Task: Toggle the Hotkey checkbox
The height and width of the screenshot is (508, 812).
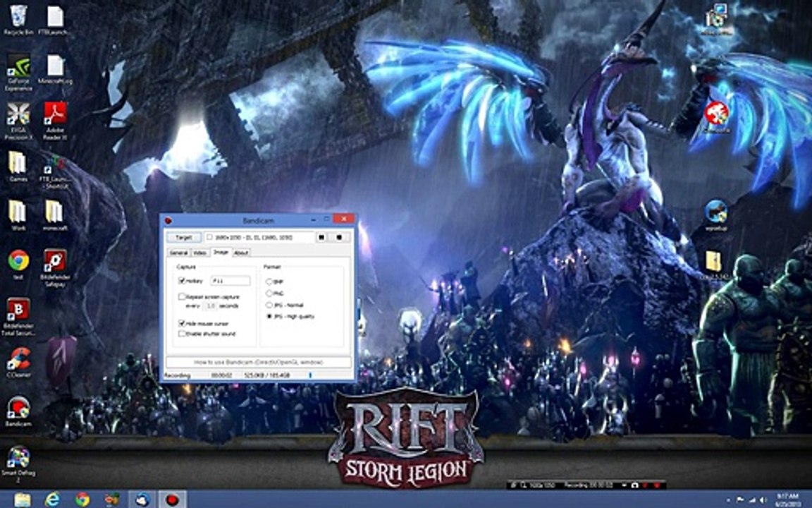Action: tap(182, 280)
